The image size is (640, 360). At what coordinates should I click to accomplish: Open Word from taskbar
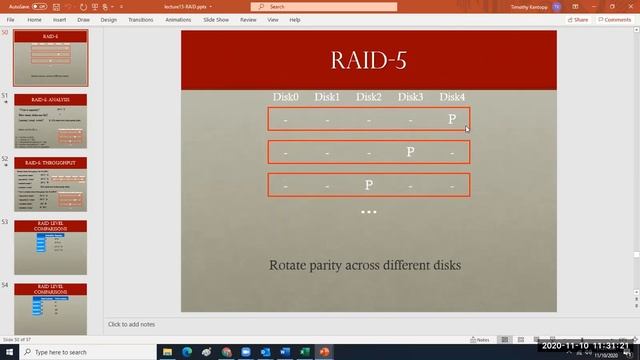285,352
